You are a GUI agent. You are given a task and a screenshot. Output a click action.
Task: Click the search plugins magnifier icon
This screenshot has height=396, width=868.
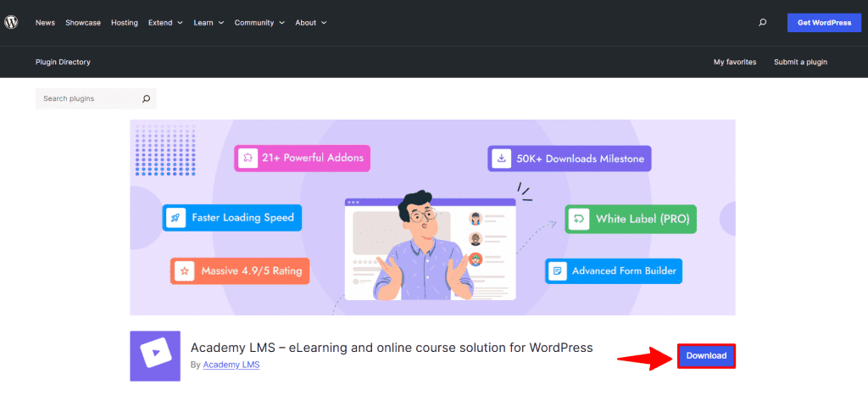tap(146, 98)
